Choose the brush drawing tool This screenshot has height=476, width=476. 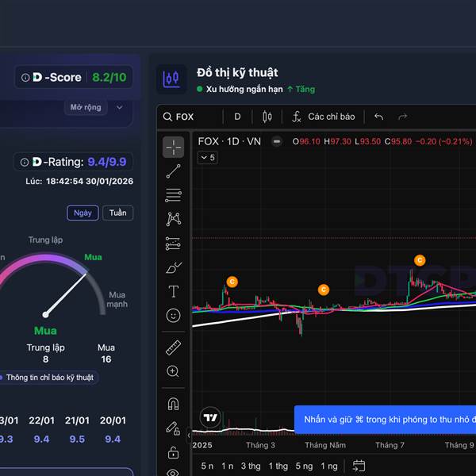coord(173,268)
